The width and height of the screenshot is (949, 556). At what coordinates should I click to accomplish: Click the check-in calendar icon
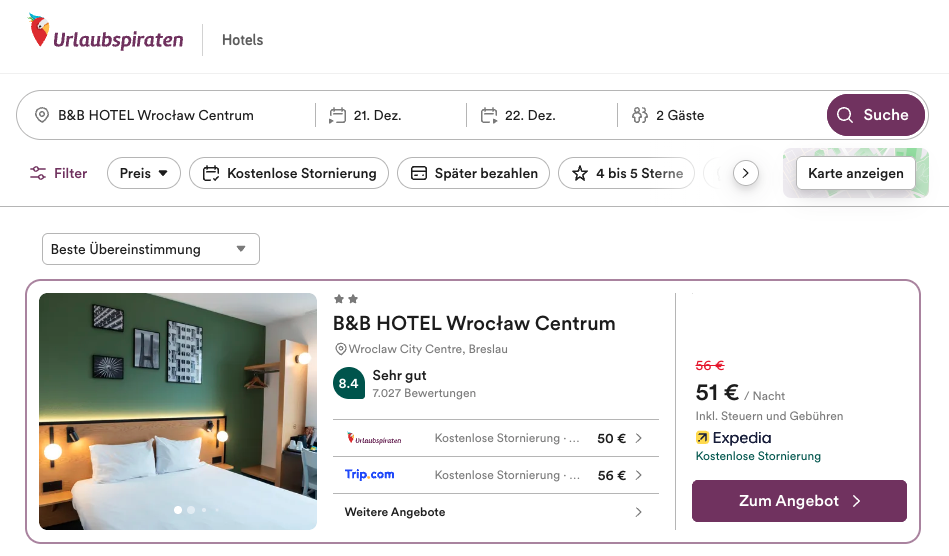[337, 115]
